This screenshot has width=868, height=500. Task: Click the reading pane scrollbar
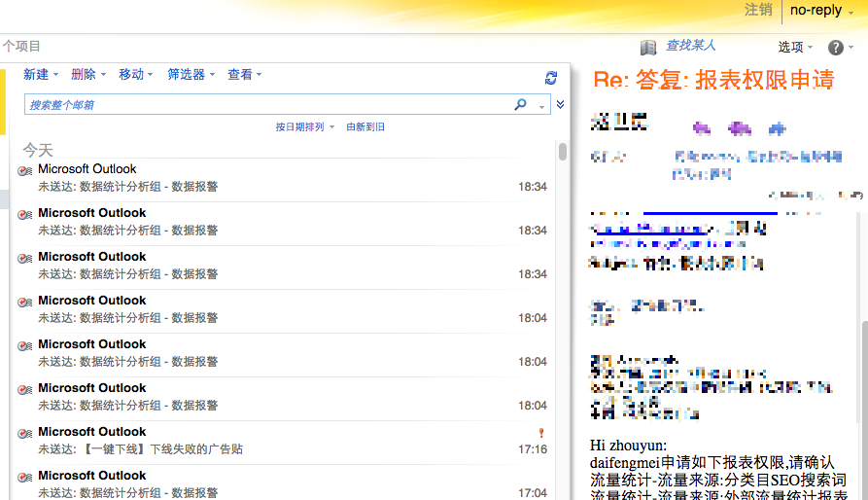[x=864, y=410]
